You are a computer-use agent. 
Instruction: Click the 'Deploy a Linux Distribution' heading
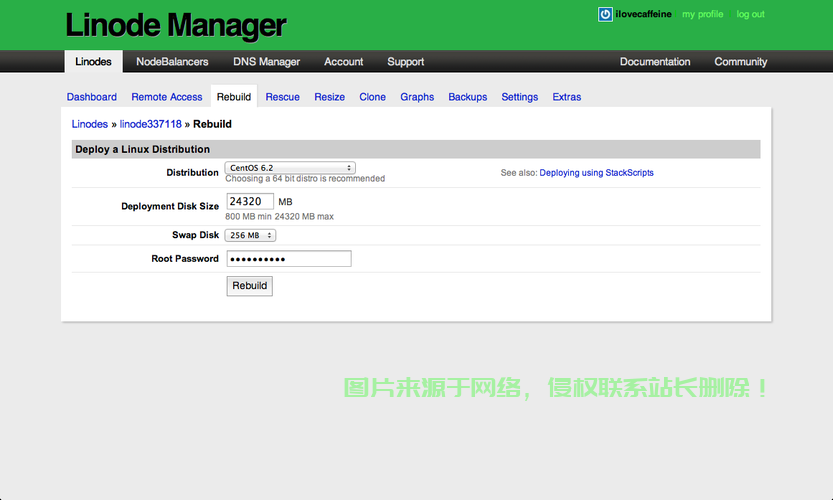point(142,149)
